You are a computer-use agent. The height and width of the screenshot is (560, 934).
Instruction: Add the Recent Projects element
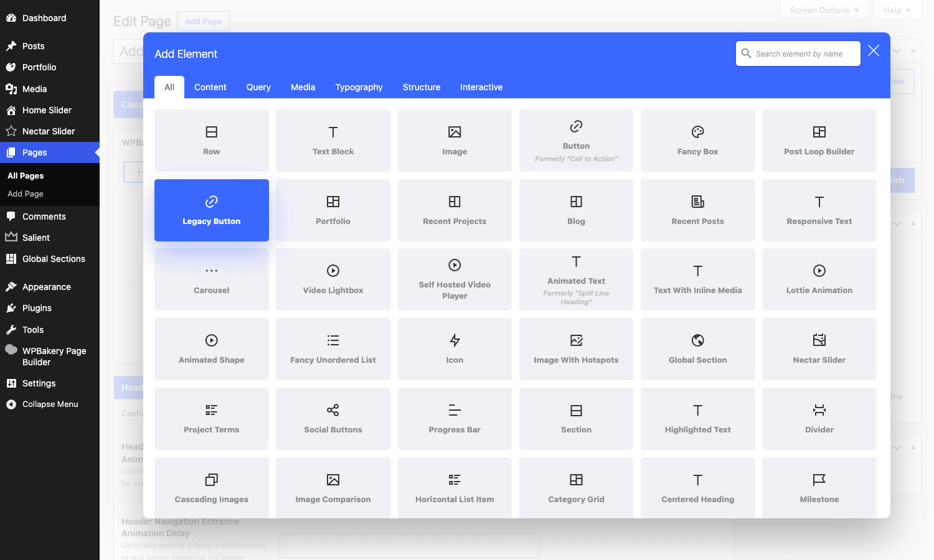coord(455,210)
